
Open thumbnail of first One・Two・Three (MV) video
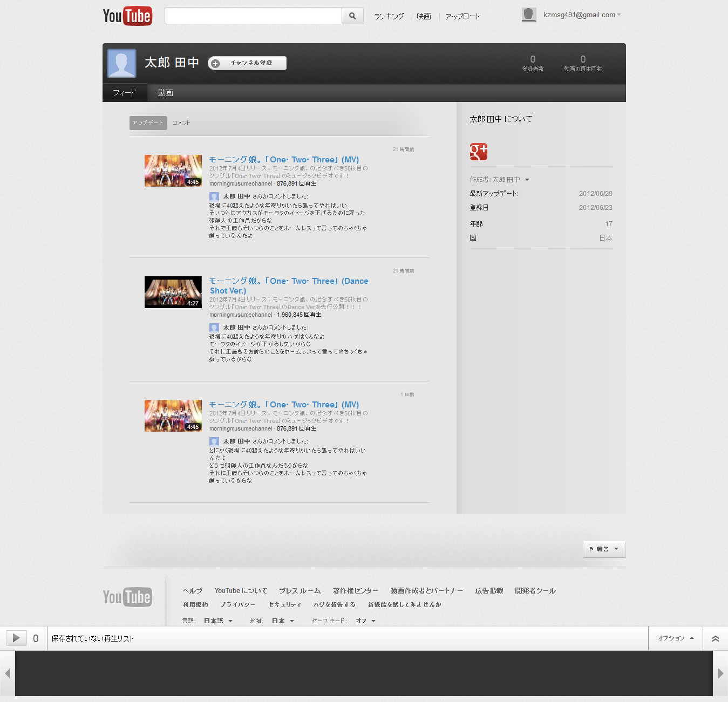pos(173,171)
